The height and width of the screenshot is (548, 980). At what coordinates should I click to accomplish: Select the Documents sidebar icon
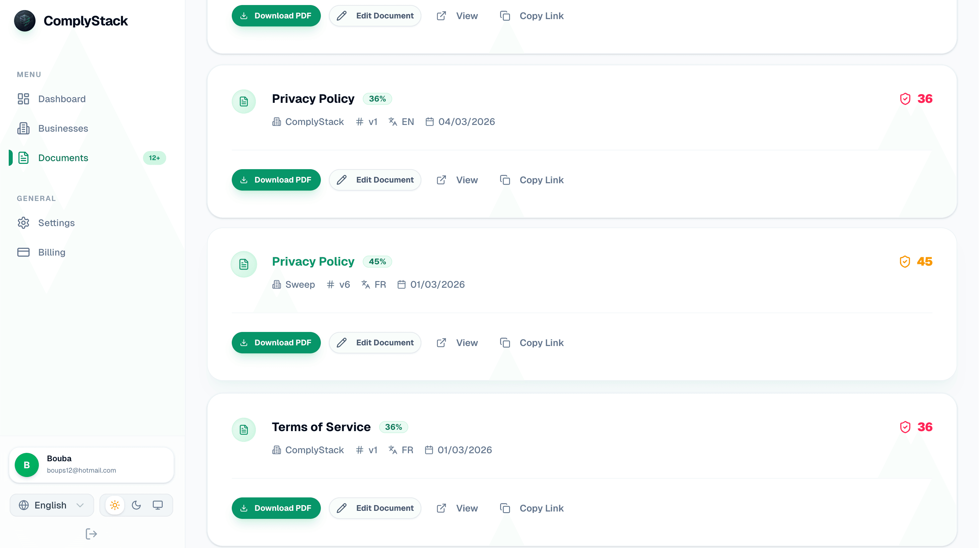[x=23, y=157]
